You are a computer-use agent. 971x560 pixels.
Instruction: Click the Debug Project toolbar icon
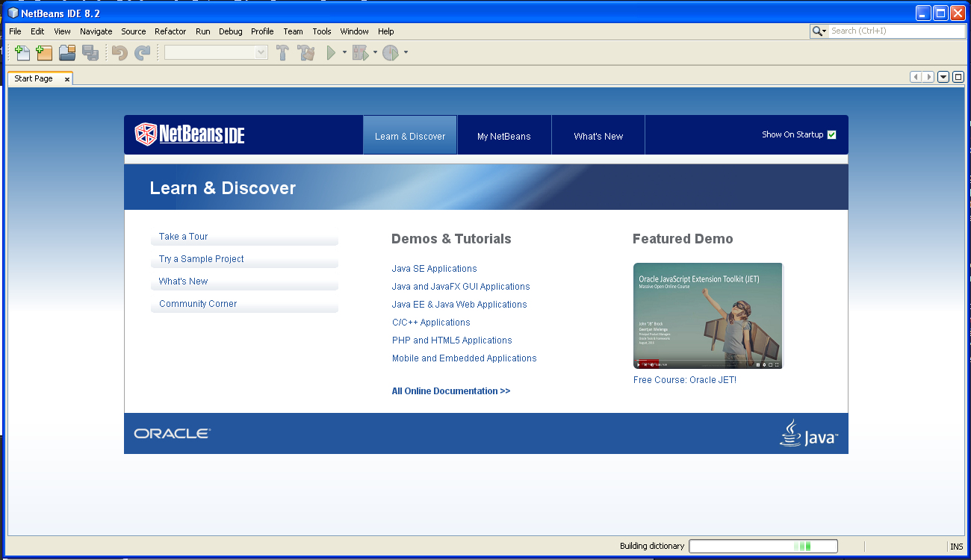click(360, 52)
